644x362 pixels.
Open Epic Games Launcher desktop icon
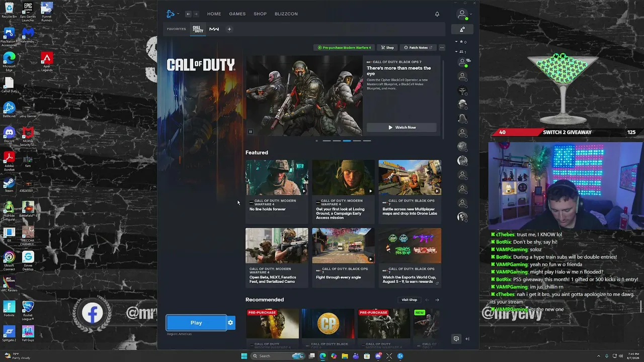pos(28,12)
